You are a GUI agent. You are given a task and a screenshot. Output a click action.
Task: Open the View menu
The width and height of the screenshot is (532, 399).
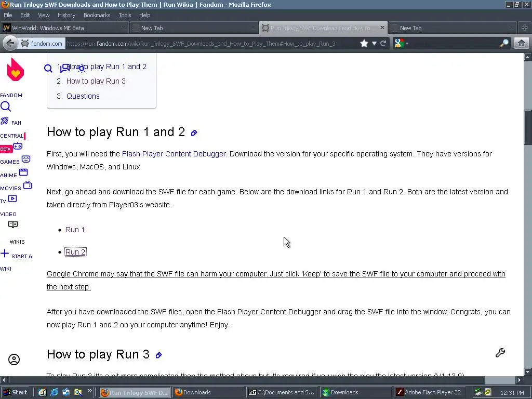click(x=44, y=15)
